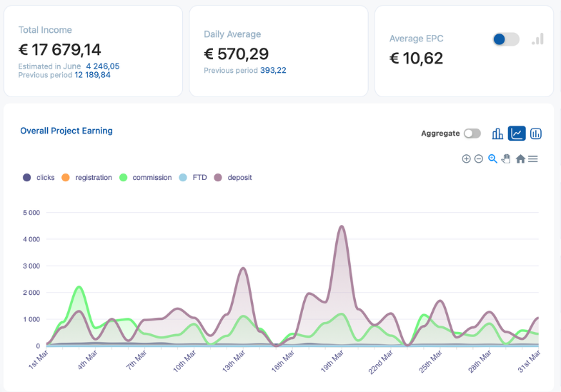Screen dimensions: 561x392
Task: Reset chart zoom with home icon
Action: 520,159
